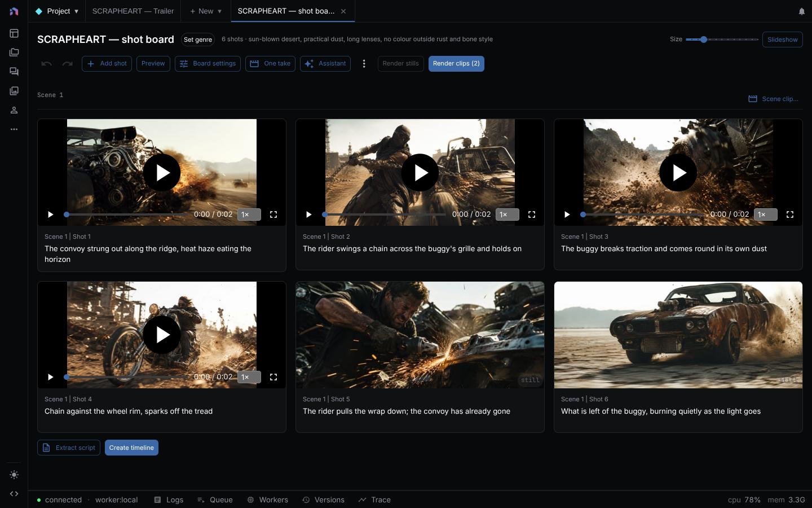The image size is (812, 508).
Task: Open the image library sidebar icon
Action: [14, 91]
